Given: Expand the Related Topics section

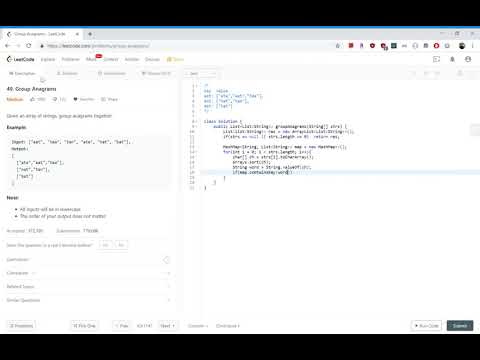Looking at the screenshot, I should tap(88, 287).
